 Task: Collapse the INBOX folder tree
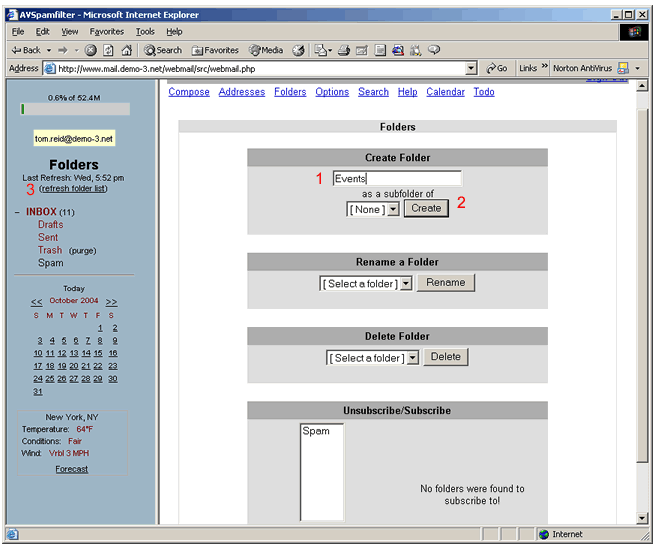[17, 213]
